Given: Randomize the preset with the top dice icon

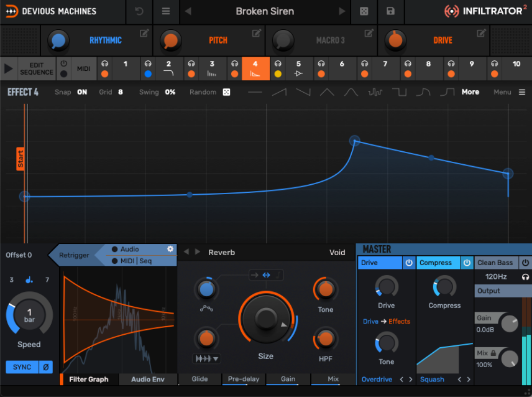Looking at the screenshot, I should coord(364,11).
